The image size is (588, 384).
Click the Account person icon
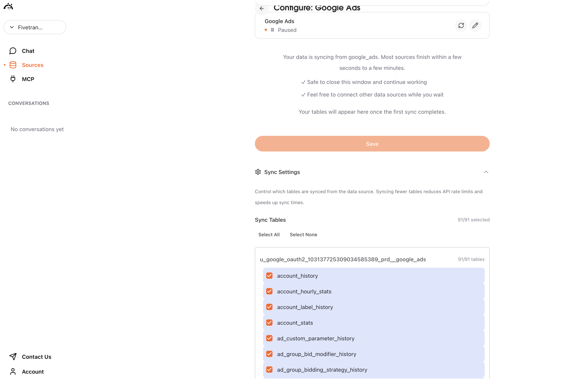click(x=13, y=371)
